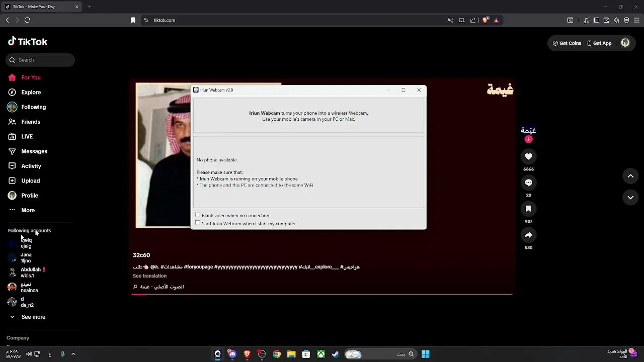Bookmark the video to favorites
Viewport: 644px width, 362px height.
coord(528,209)
